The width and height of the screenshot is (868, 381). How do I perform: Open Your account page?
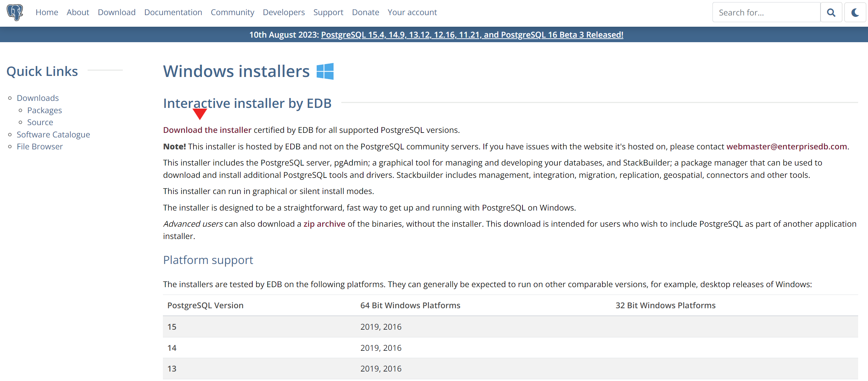click(x=412, y=12)
